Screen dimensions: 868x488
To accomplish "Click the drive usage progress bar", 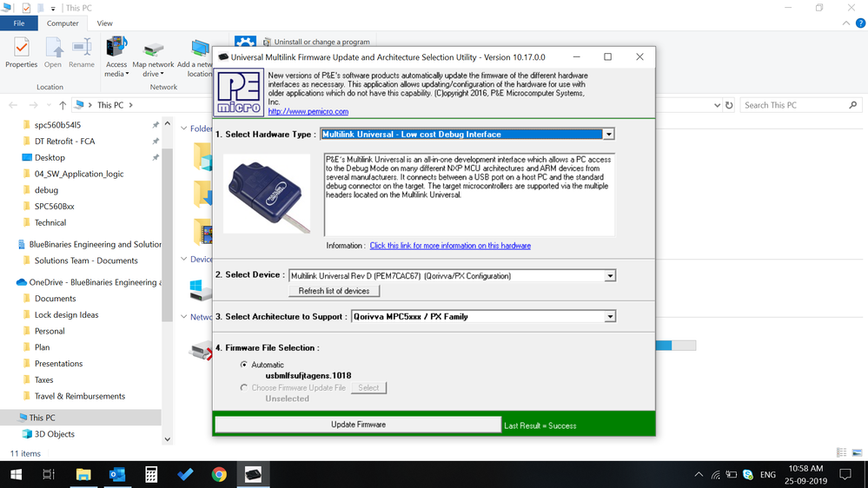I will click(675, 346).
